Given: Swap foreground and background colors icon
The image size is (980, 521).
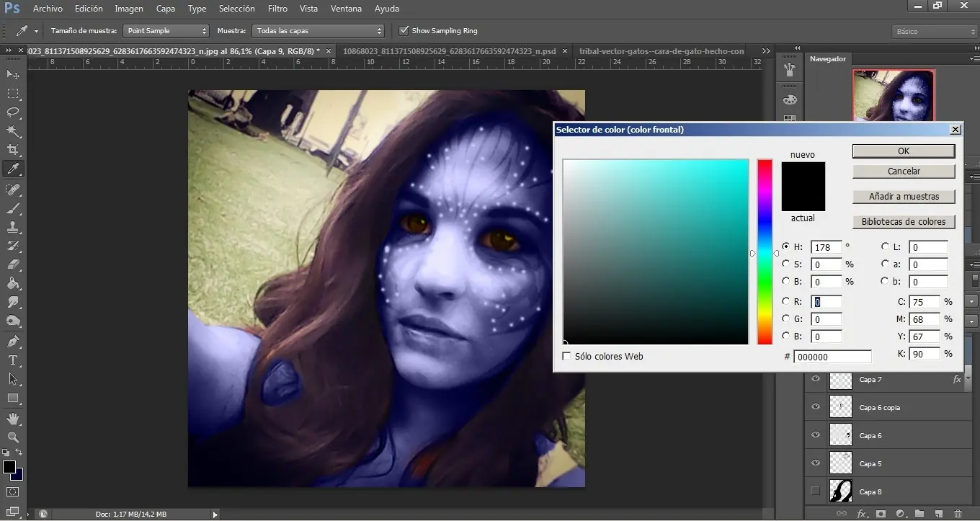Looking at the screenshot, I should 19,453.
